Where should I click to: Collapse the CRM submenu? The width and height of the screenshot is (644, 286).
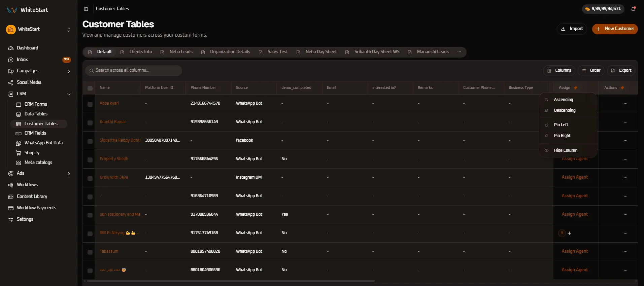click(x=69, y=94)
